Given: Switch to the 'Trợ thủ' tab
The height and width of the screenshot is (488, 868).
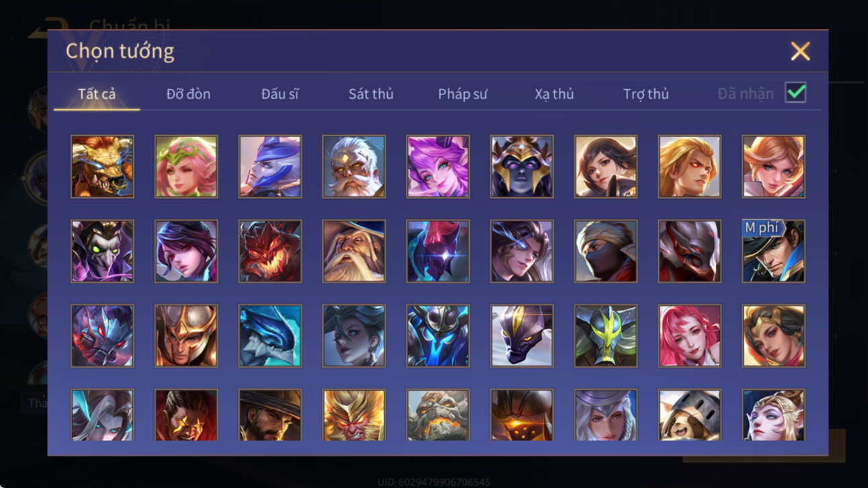Looking at the screenshot, I should [645, 94].
